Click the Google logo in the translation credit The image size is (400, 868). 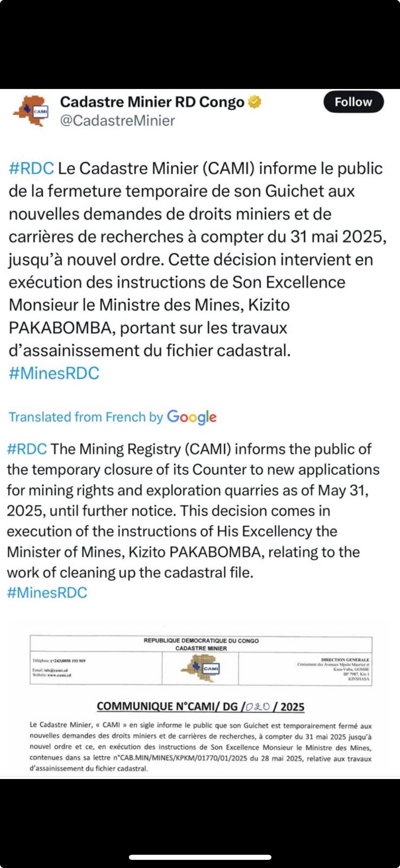(x=192, y=417)
